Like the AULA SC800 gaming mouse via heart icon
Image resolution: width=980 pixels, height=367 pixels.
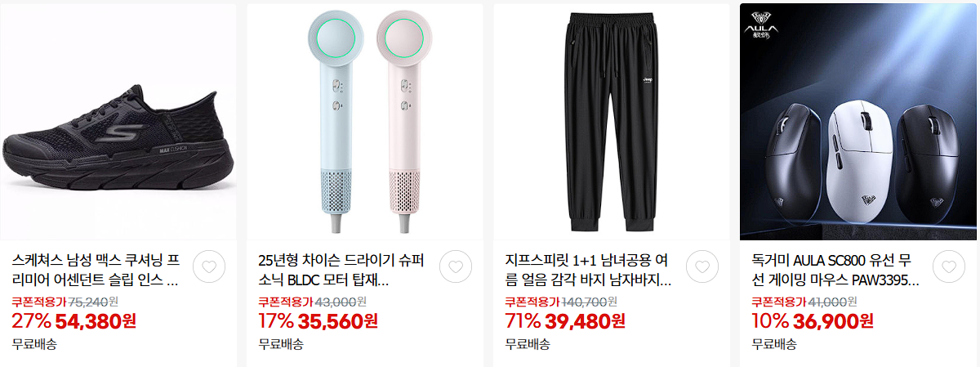(949, 266)
